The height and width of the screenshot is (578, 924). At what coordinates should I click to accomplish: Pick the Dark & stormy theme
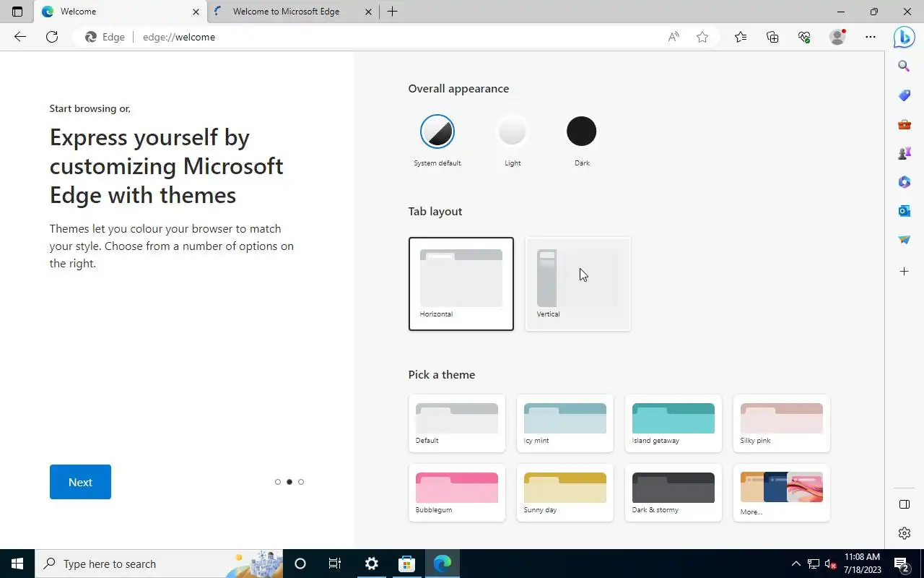coord(674,493)
